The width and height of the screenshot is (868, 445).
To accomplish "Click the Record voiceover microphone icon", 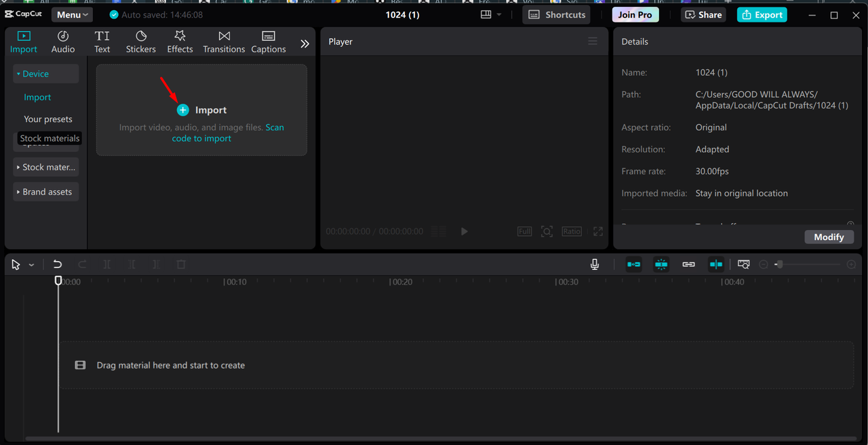I will coord(595,265).
